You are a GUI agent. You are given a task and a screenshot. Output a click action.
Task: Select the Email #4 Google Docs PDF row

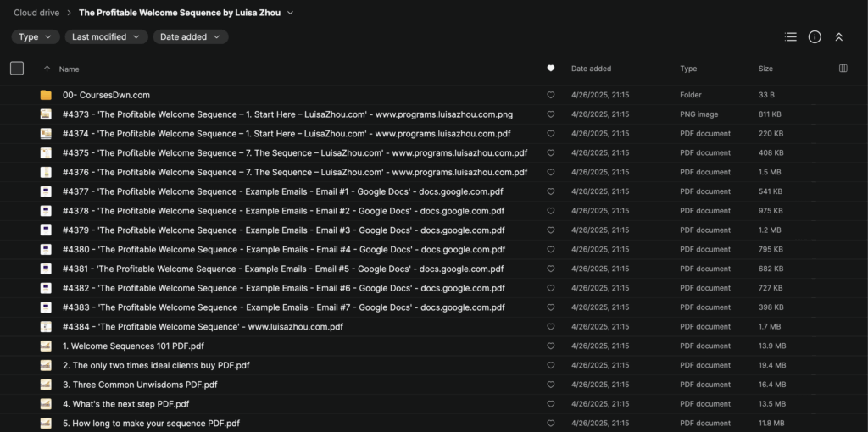click(x=284, y=250)
